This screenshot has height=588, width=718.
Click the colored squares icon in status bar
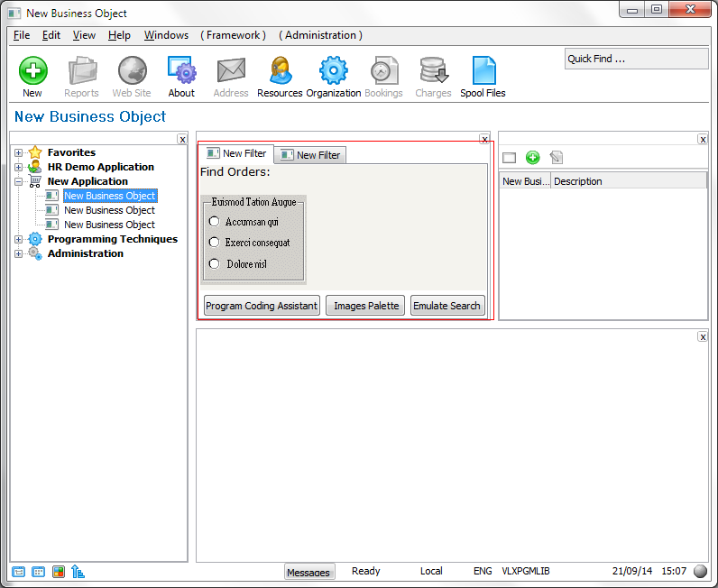(x=59, y=572)
